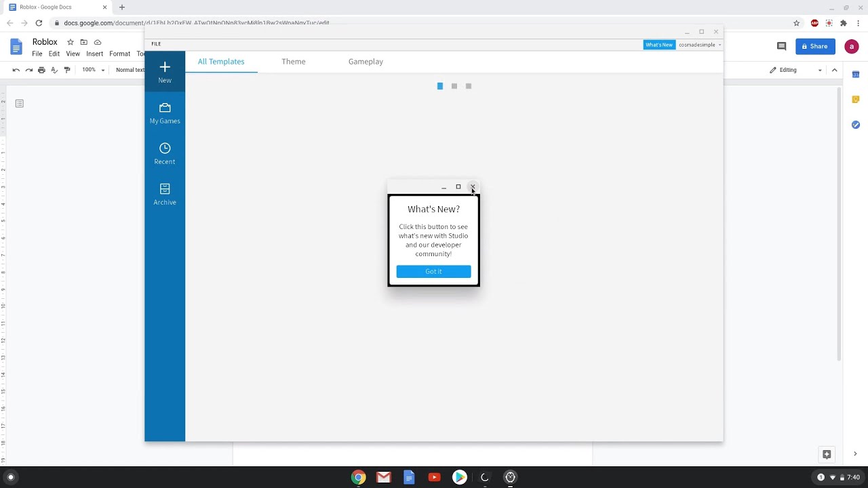
Task: Open the Chrome three-dot menu
Action: tap(859, 23)
